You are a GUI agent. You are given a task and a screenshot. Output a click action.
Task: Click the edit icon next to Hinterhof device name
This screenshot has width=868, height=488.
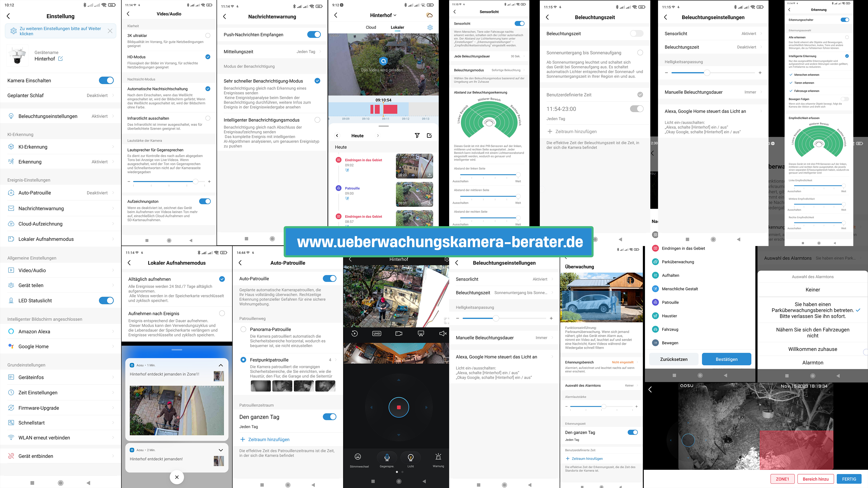[x=60, y=59]
